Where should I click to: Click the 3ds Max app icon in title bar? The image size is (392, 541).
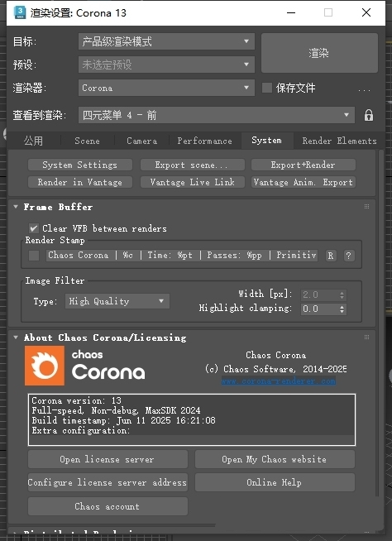[20, 12]
